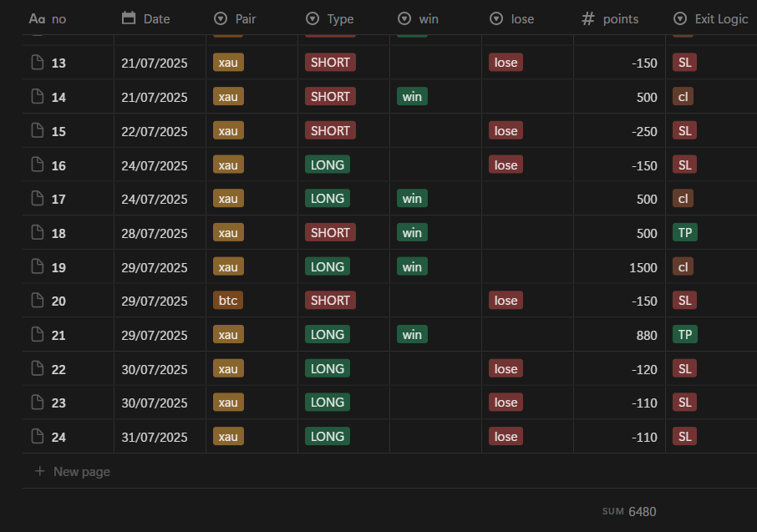Click the date cell 31/07/2025
Image resolution: width=757 pixels, height=532 pixels.
155,437
